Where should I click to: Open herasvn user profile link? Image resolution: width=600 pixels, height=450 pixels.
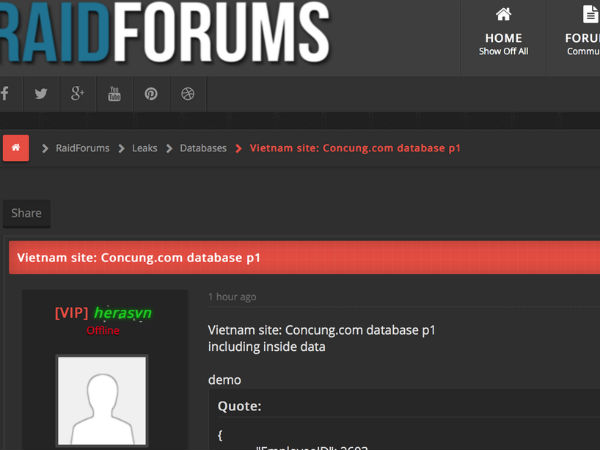[x=123, y=313]
